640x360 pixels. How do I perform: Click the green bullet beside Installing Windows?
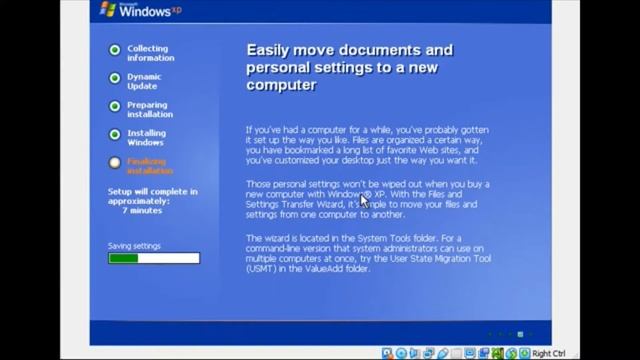pyautogui.click(x=115, y=134)
